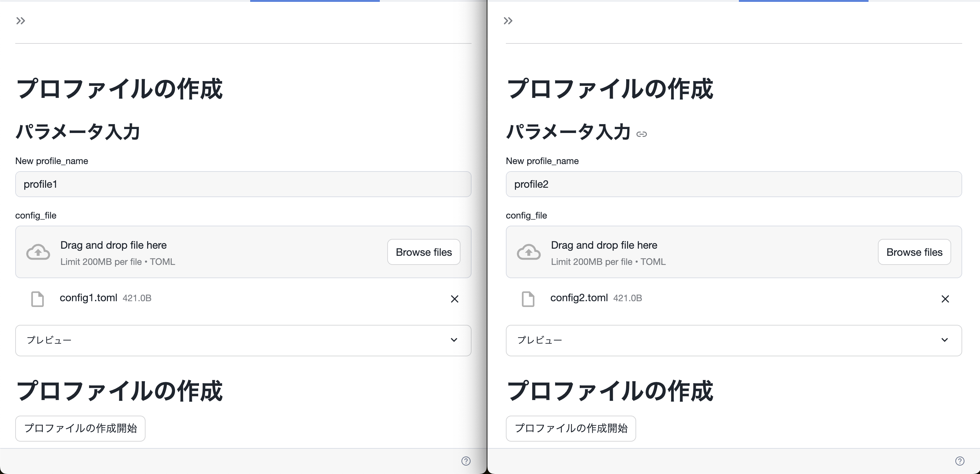Expand the プレビュー section in right window
The width and height of the screenshot is (980, 474).
click(x=733, y=340)
